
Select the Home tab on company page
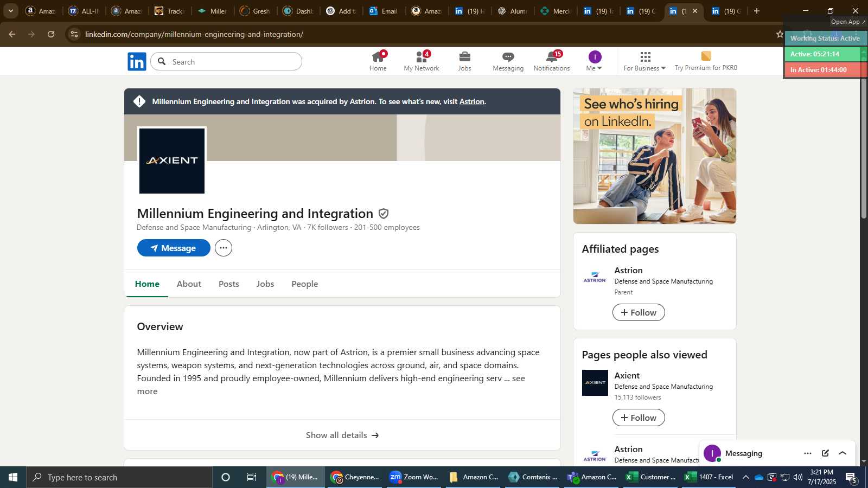[x=147, y=284]
